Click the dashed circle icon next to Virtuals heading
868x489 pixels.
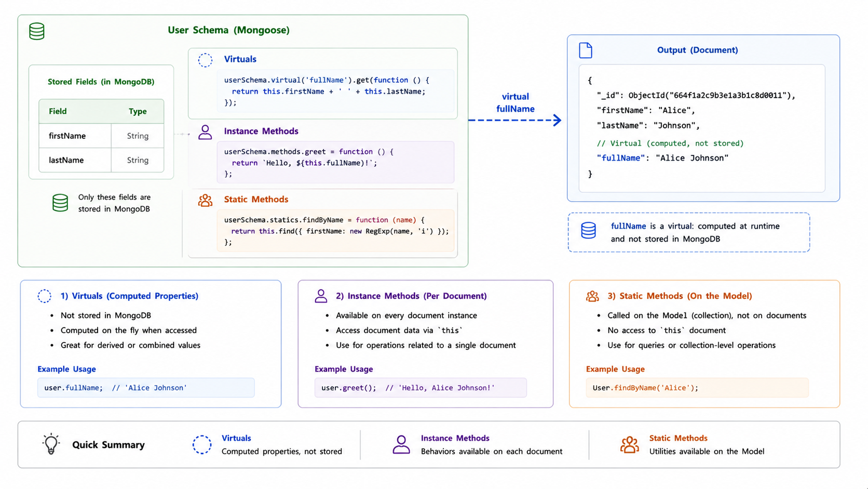click(205, 60)
